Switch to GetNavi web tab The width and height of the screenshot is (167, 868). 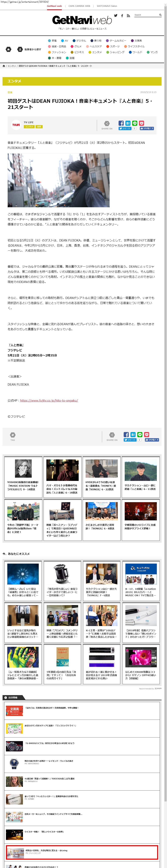coord(54,6)
